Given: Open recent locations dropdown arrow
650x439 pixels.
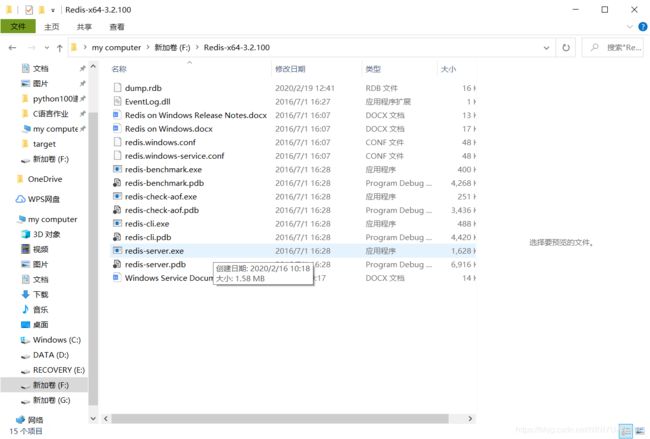Looking at the screenshot, I should pyautogui.click(x=47, y=48).
